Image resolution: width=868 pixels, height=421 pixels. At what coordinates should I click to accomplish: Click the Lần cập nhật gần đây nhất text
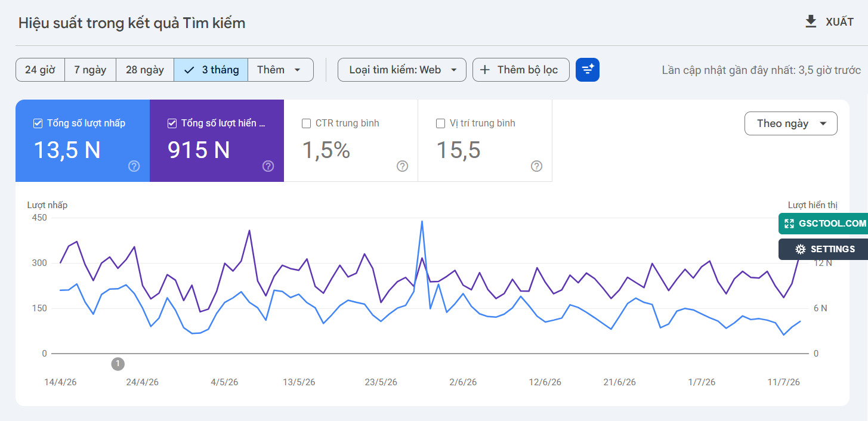click(x=761, y=70)
